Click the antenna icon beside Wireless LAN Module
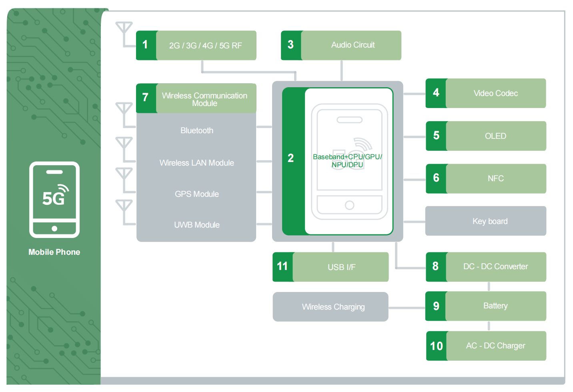 pyautogui.click(x=125, y=149)
